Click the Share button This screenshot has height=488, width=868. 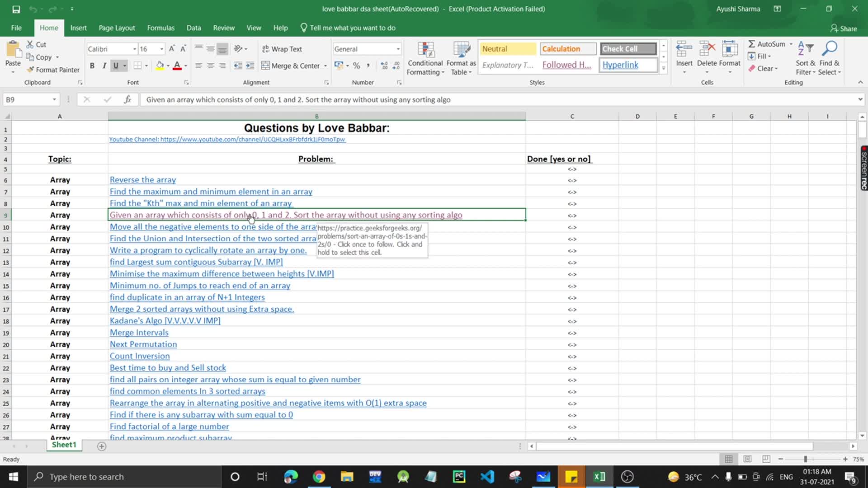[844, 28]
